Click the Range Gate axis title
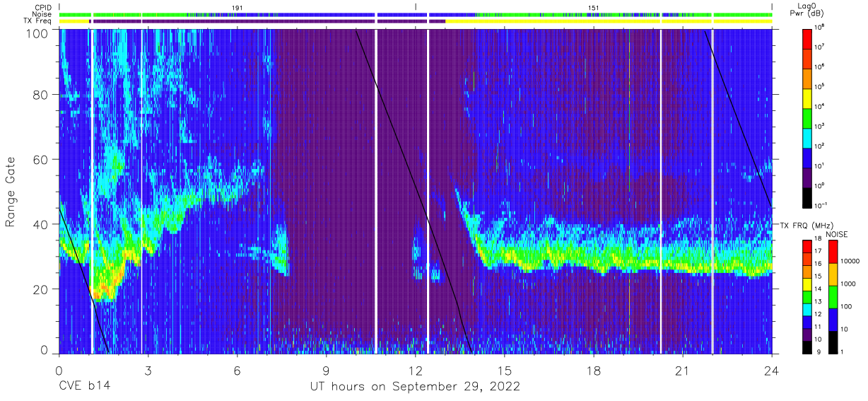Viewport: 868px width, 401px height. (x=11, y=192)
